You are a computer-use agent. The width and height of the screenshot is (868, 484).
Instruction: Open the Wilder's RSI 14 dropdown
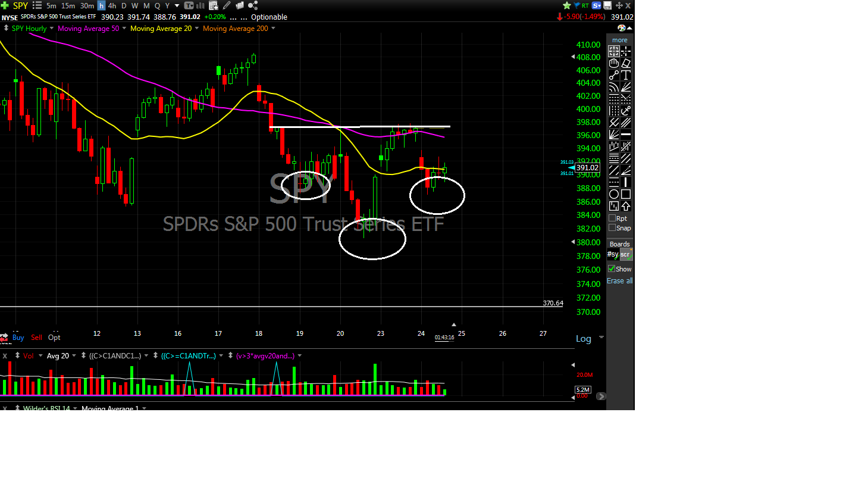pyautogui.click(x=75, y=408)
